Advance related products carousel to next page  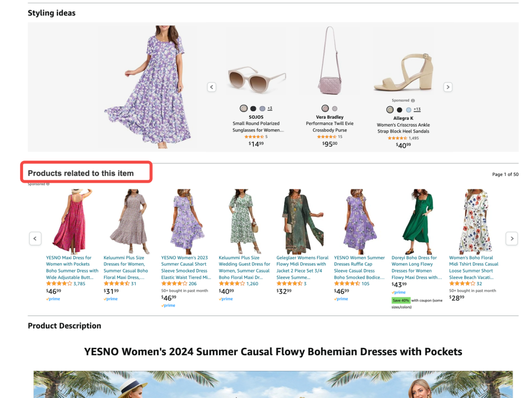(512, 238)
